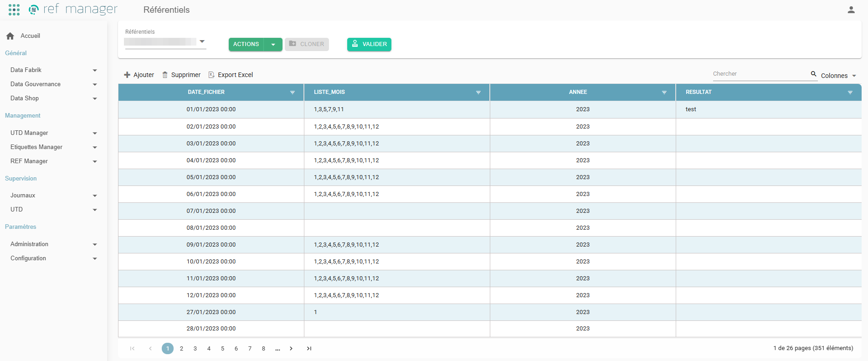Expand UTD Manager menu
The image size is (868, 361).
(53, 133)
